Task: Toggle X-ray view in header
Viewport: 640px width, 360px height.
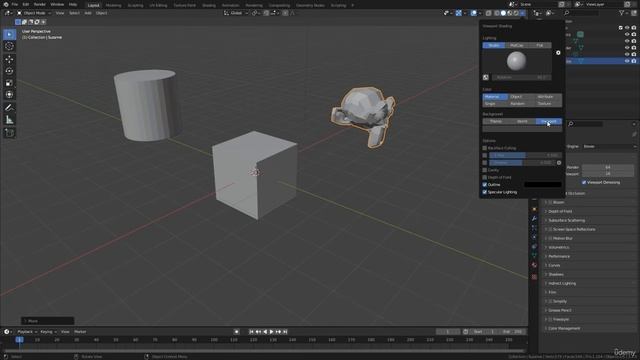Action: point(489,13)
